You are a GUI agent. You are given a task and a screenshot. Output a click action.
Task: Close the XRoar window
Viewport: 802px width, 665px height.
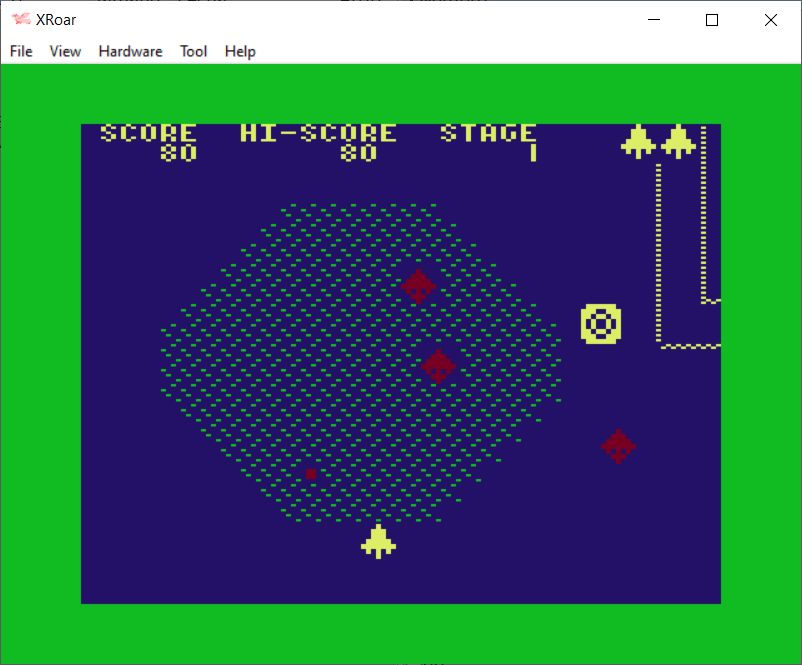[770, 20]
